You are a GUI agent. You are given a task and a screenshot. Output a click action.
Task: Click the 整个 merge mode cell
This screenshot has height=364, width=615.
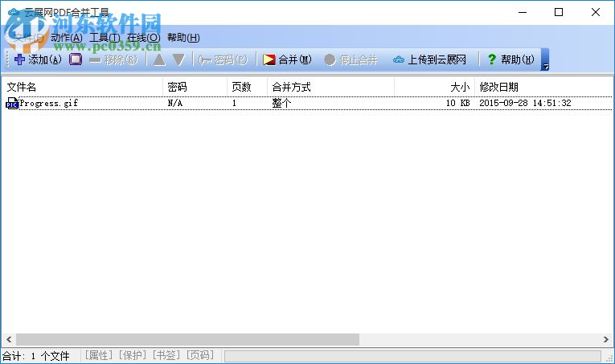point(281,103)
